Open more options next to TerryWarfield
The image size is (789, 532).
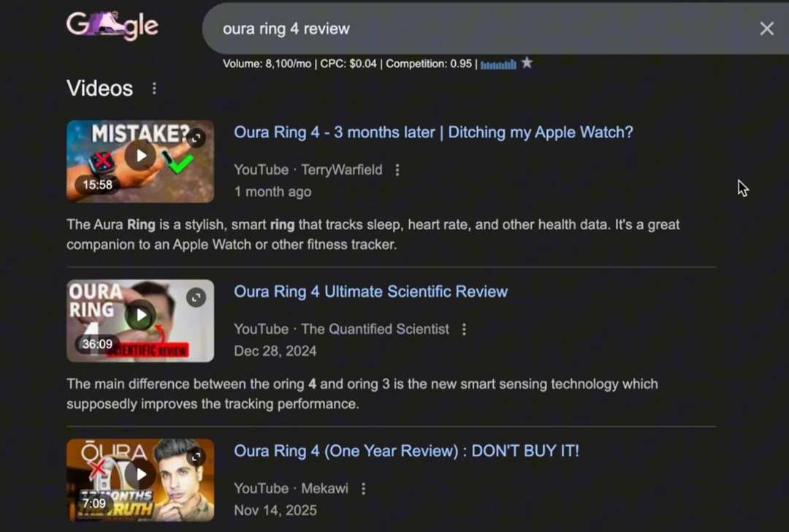tap(397, 170)
